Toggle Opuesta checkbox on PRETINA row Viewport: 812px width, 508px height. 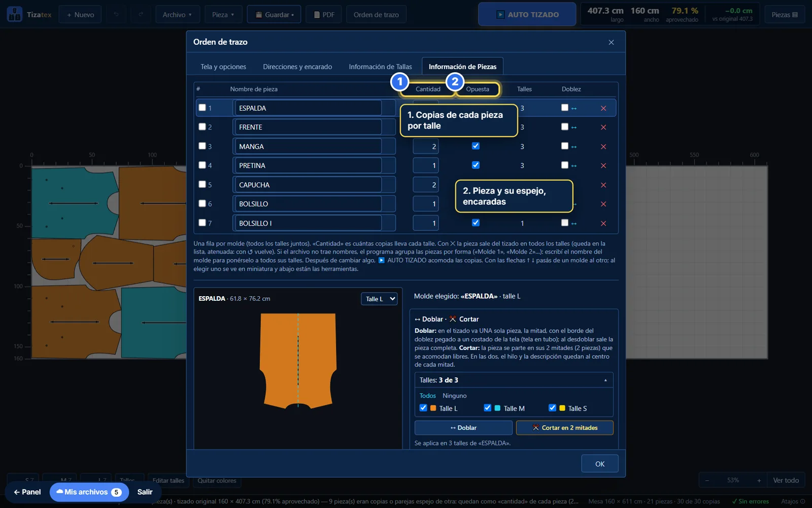pos(476,165)
